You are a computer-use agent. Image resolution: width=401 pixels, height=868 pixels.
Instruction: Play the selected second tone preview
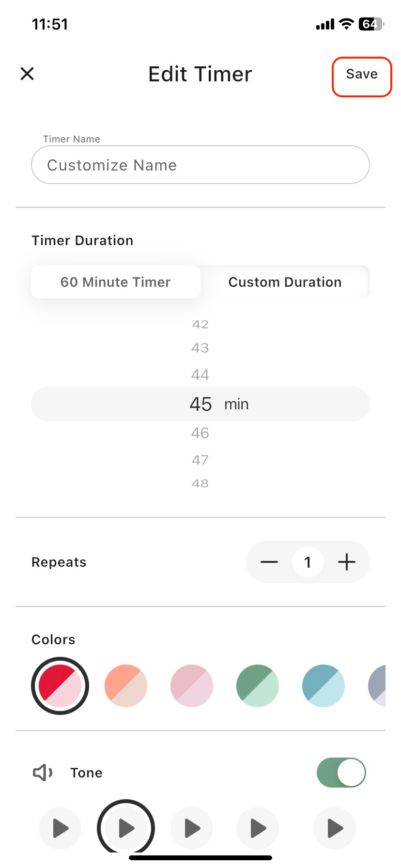[x=126, y=828]
